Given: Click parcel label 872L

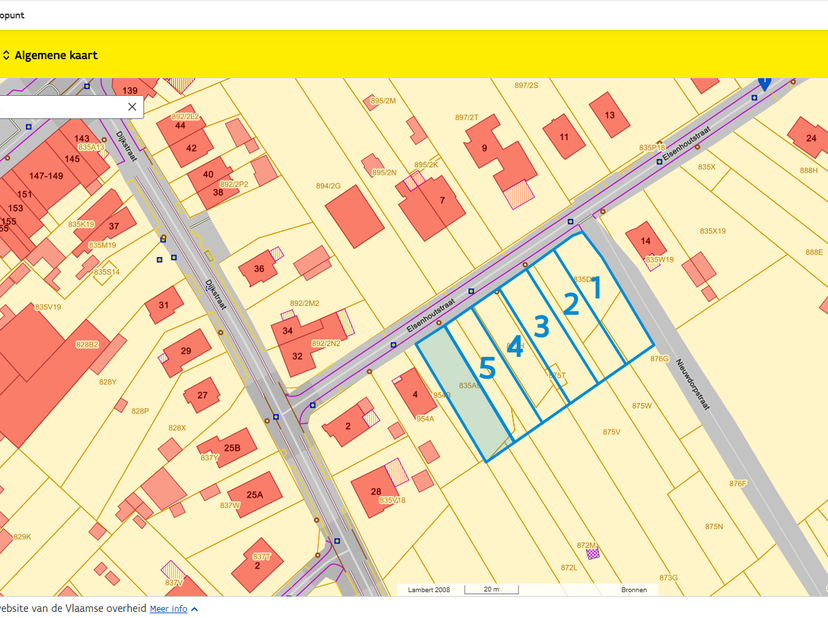Looking at the screenshot, I should [x=569, y=567].
